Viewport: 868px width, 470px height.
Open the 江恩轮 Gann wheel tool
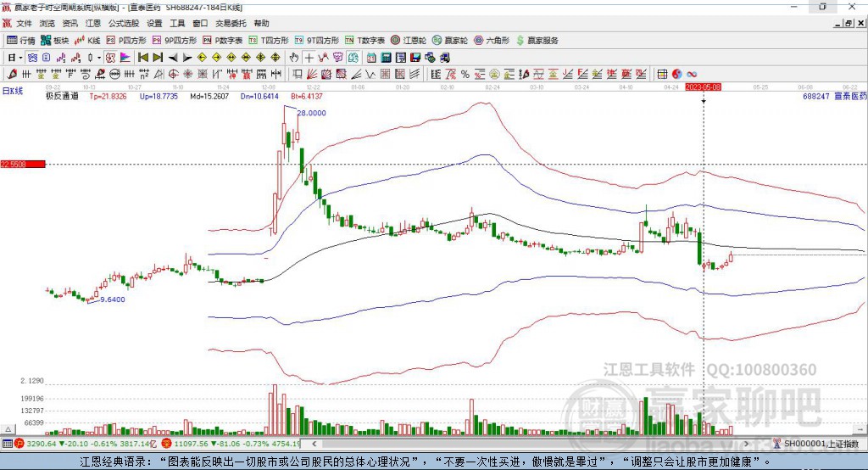(x=409, y=41)
